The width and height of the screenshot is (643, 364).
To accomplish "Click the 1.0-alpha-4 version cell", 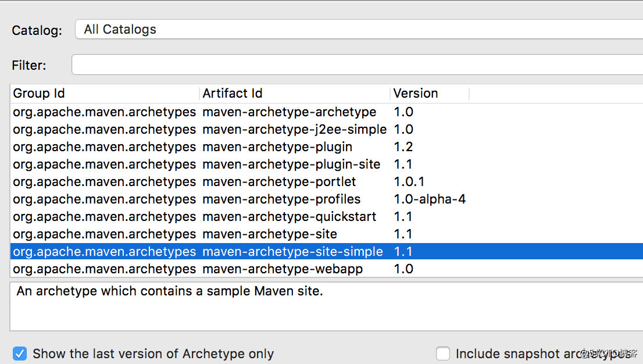I will tap(430, 199).
